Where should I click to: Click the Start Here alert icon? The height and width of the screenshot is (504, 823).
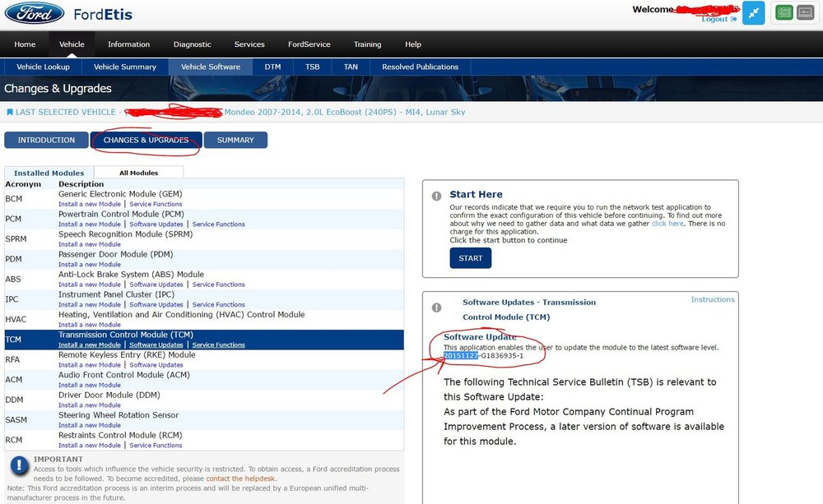(436, 196)
